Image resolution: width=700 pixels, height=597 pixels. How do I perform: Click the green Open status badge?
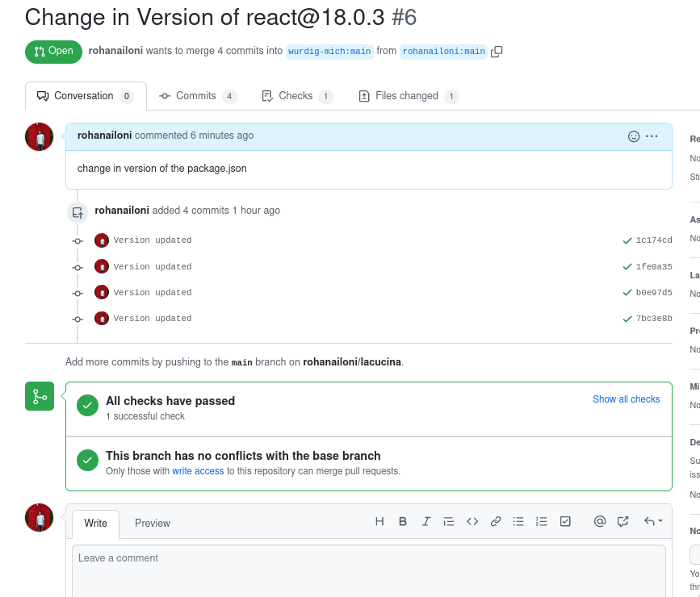pyautogui.click(x=53, y=52)
